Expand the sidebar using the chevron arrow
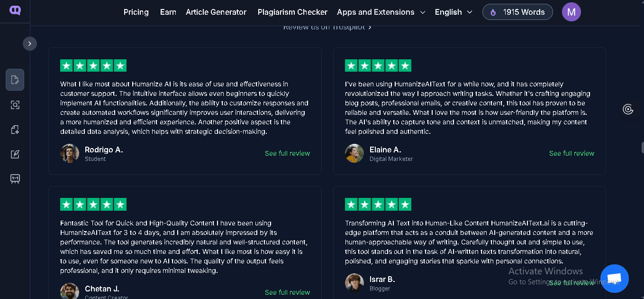Screen dimensions: 644x299 pos(29,43)
